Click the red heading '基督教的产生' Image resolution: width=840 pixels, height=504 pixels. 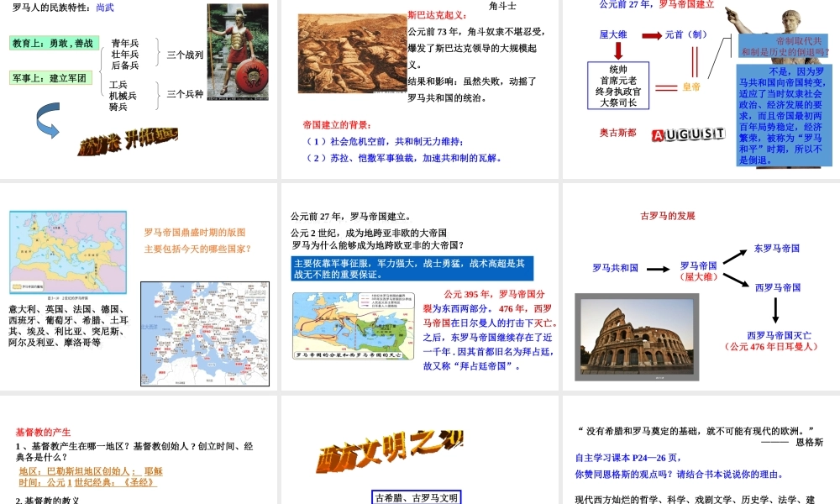[43, 433]
